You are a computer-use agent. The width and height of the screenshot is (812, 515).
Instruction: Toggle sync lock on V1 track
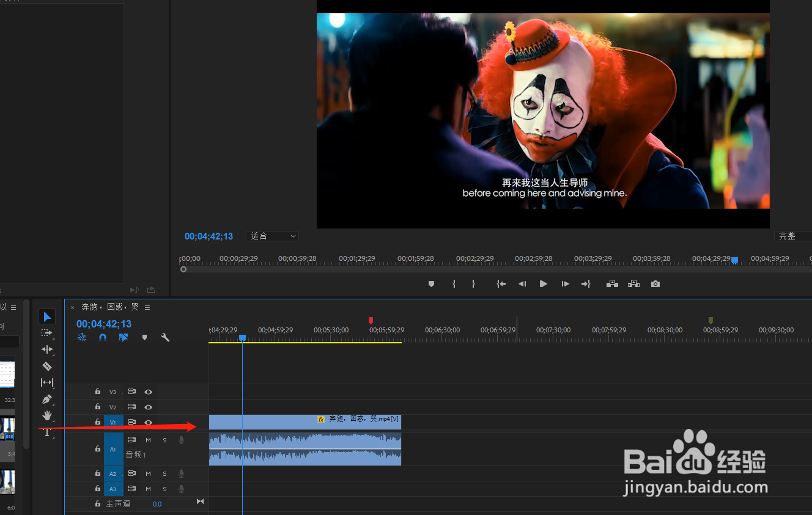tap(131, 422)
